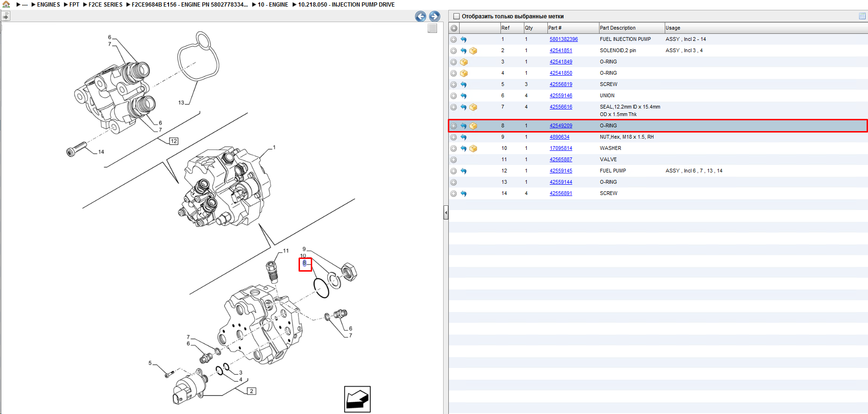Expand the O-RING ref 13 row
This screenshot has height=414, width=868.
point(453,182)
